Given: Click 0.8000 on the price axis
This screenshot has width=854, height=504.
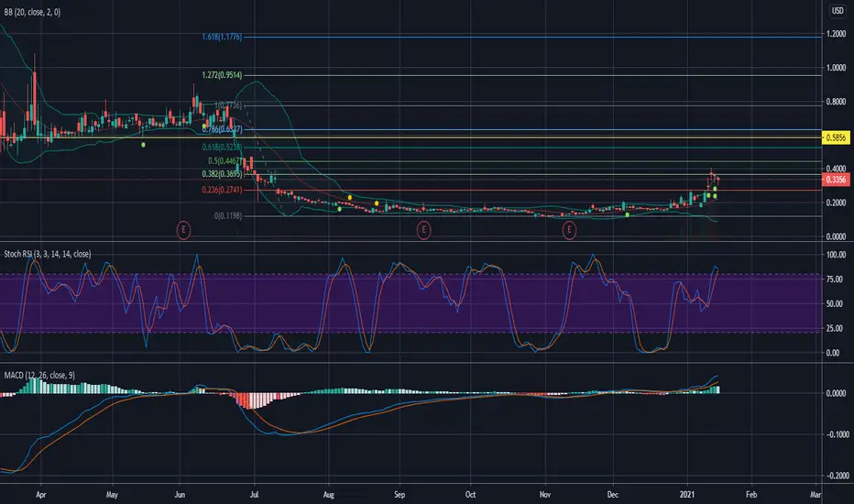Looking at the screenshot, I should point(836,102).
